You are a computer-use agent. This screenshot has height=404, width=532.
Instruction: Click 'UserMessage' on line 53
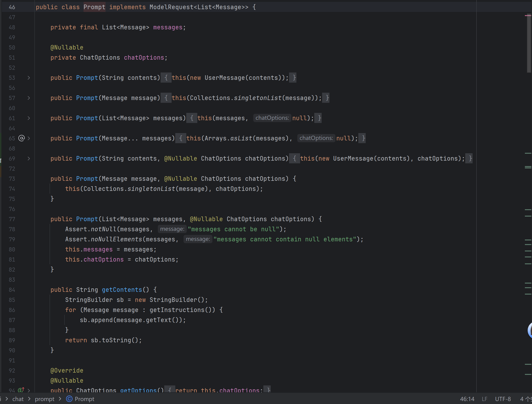pyautogui.click(x=225, y=78)
